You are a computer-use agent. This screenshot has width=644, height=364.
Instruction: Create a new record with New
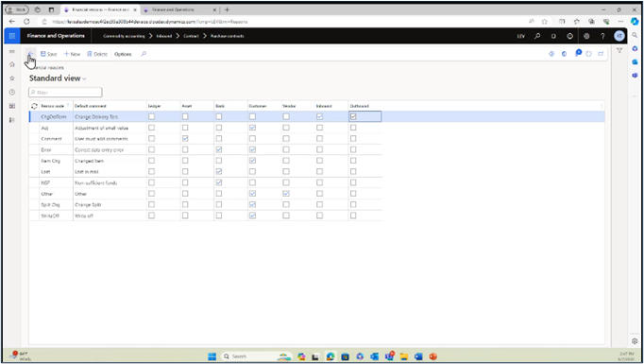73,54
